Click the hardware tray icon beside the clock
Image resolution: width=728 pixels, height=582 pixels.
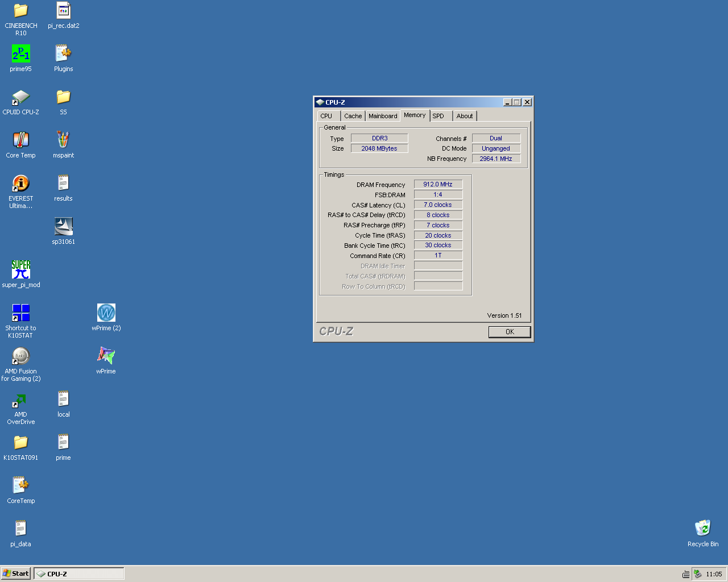point(697,574)
